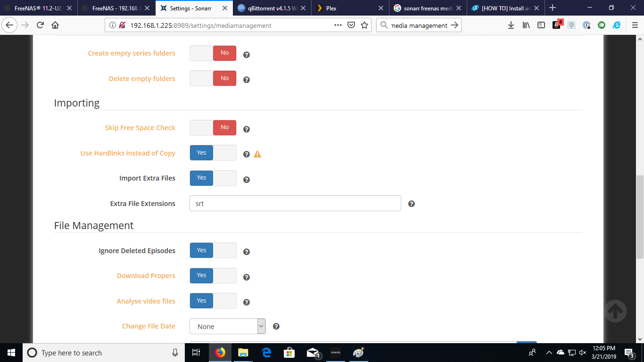644x362 pixels.
Task: Toggle the Firefox sidebar
Action: pos(541,25)
